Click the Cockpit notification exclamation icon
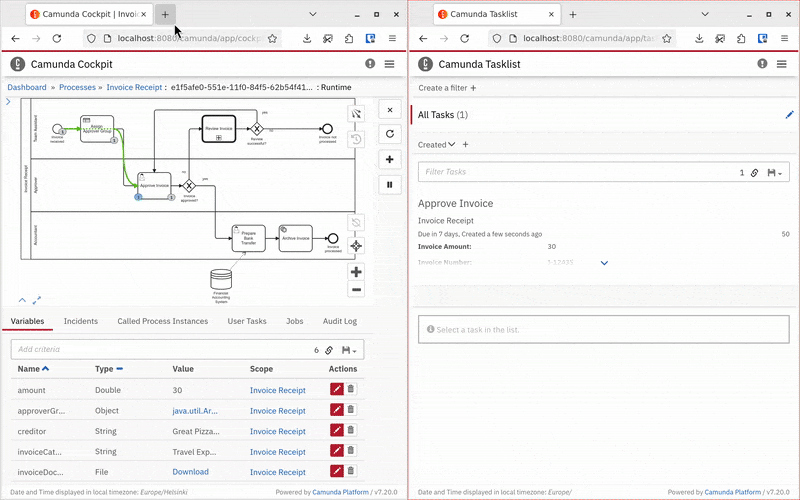800x500 pixels. [x=370, y=64]
